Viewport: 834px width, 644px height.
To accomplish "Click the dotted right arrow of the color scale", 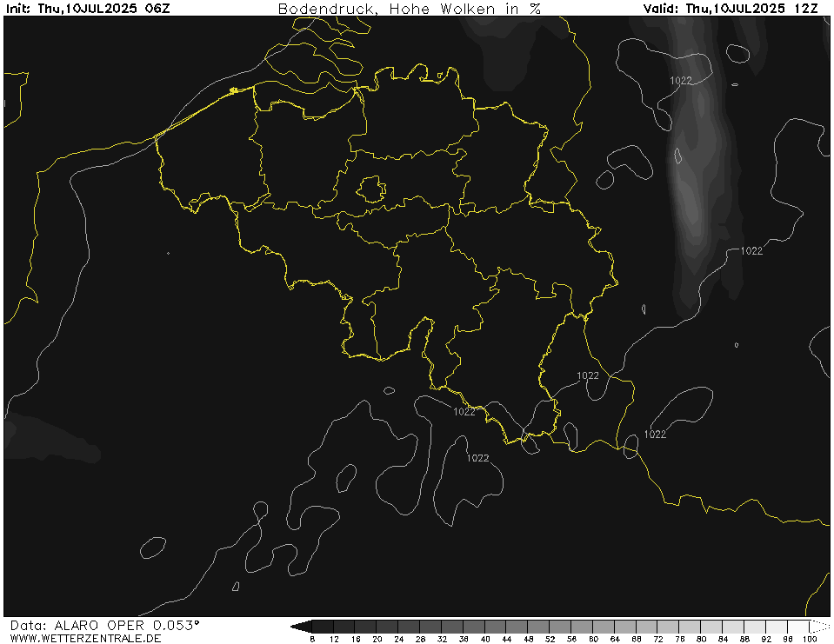I will [819, 627].
